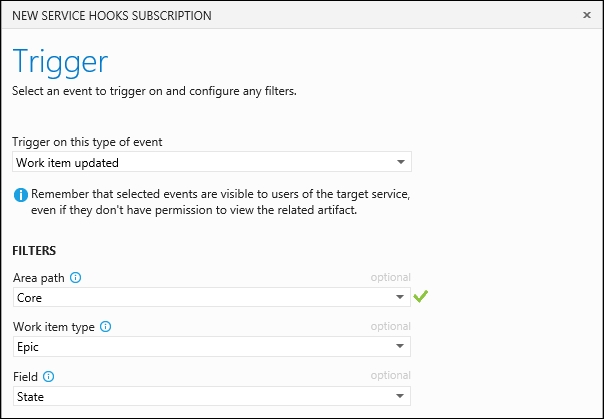Click the green check mark beside Area path

(x=421, y=296)
